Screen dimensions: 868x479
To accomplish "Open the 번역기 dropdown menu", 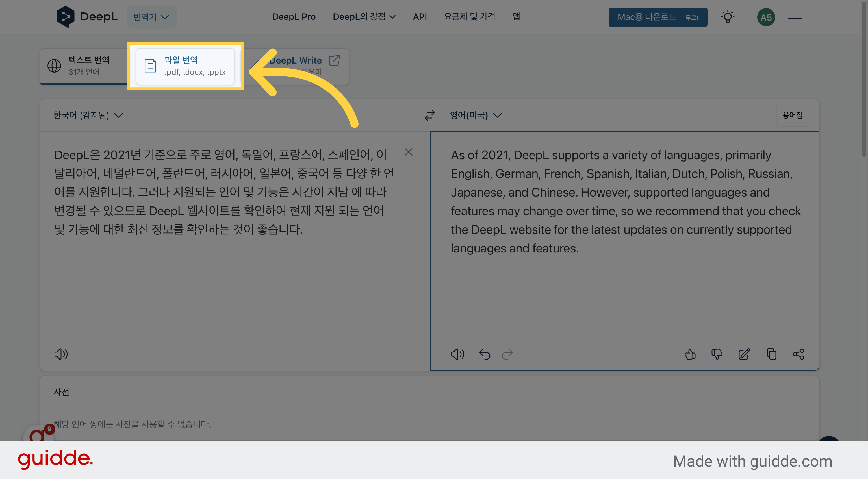I will click(x=151, y=17).
